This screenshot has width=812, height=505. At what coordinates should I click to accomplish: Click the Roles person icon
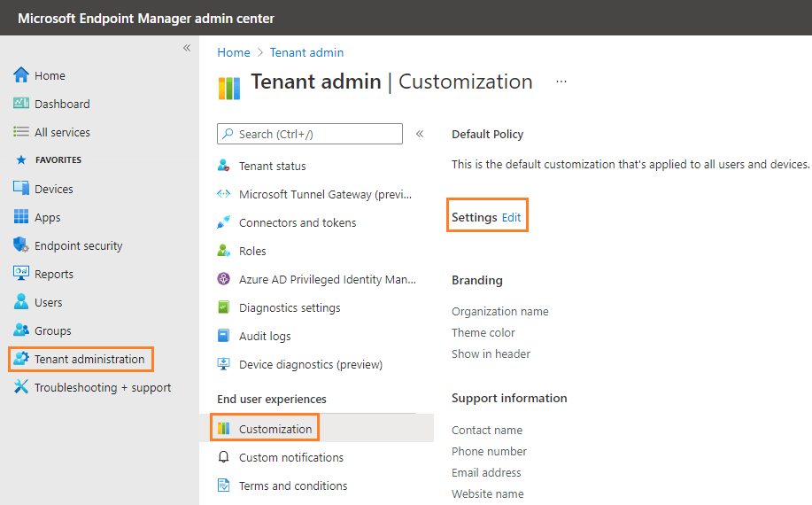point(223,251)
